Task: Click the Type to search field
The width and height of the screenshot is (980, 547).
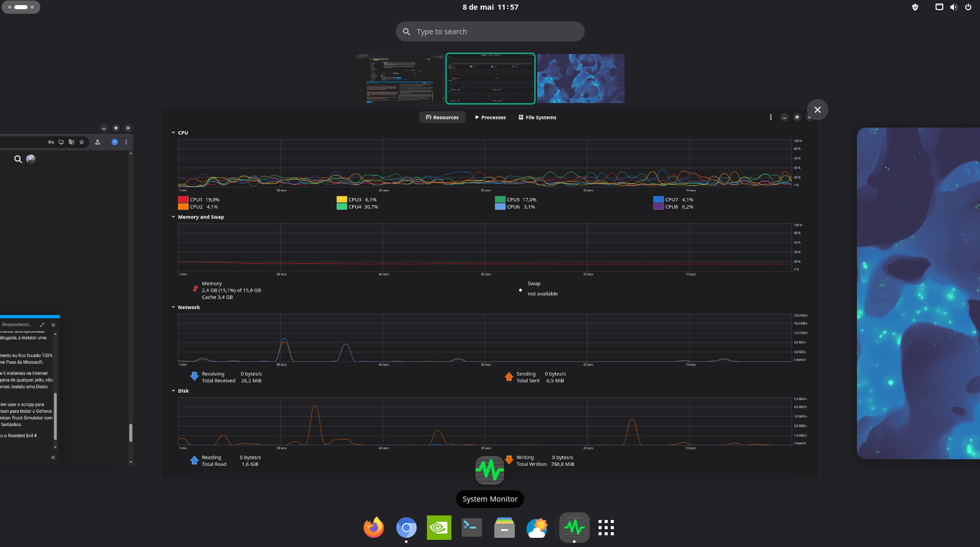Action: [x=490, y=32]
